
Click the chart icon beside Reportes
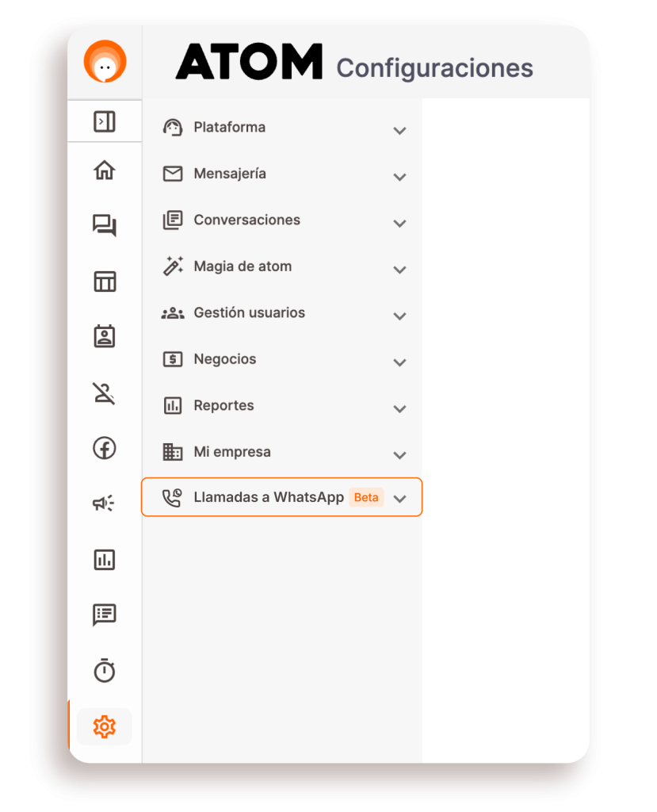click(173, 405)
